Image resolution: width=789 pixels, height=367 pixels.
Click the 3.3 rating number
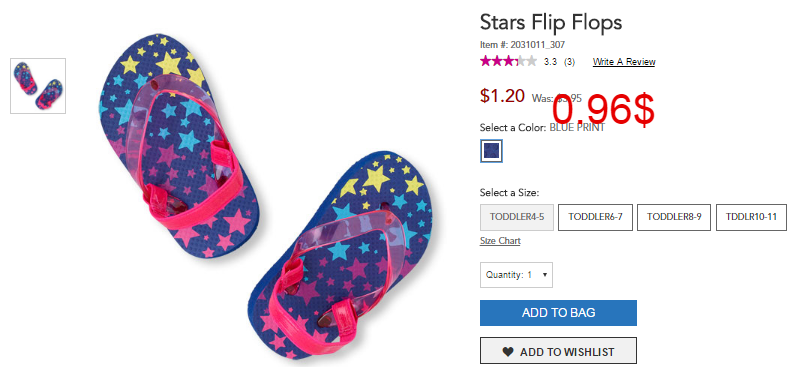[550, 62]
